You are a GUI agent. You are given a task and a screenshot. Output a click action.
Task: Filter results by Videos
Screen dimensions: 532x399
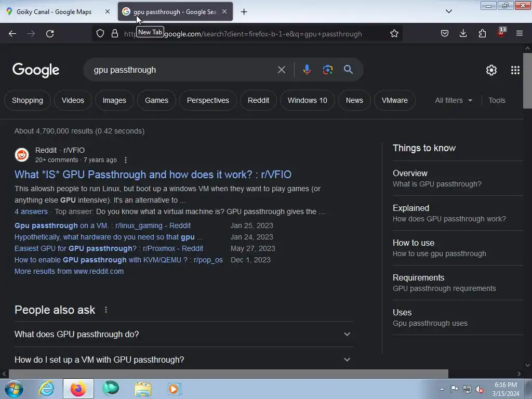[x=73, y=100]
